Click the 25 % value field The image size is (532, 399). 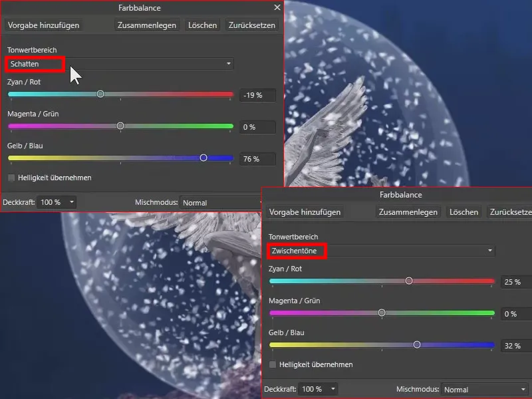pos(517,282)
